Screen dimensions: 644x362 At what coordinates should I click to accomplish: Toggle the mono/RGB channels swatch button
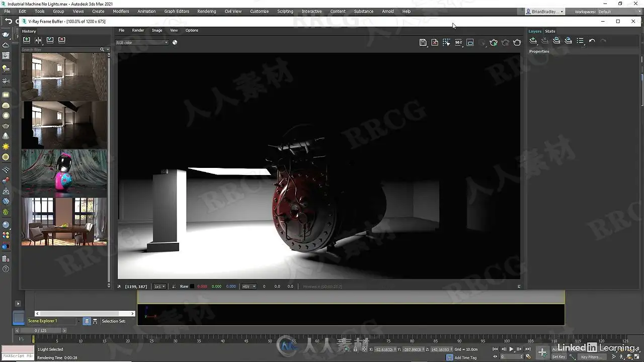point(175,42)
